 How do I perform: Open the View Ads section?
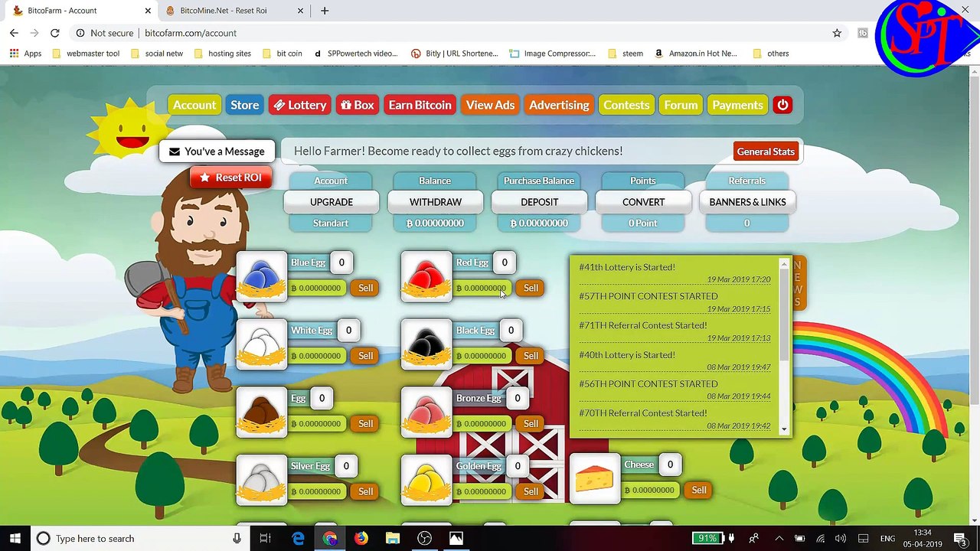click(x=490, y=105)
